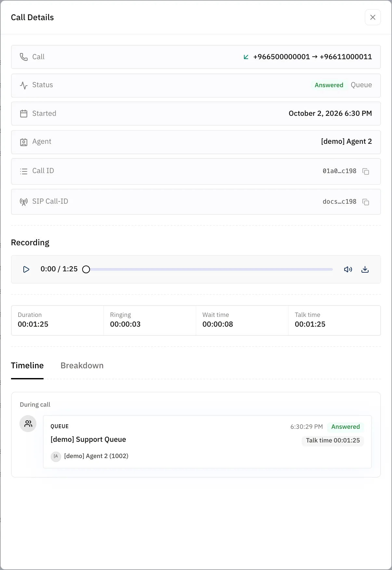
Task: Click the queue people icon in timeline
Action: (28, 424)
